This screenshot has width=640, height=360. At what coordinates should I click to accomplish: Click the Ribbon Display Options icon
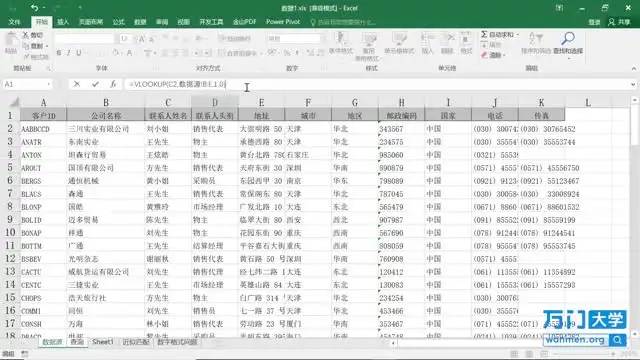point(559,8)
